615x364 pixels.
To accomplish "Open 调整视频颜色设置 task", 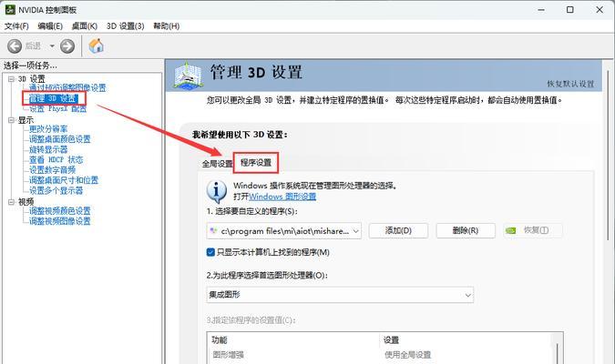I will pyautogui.click(x=59, y=211).
